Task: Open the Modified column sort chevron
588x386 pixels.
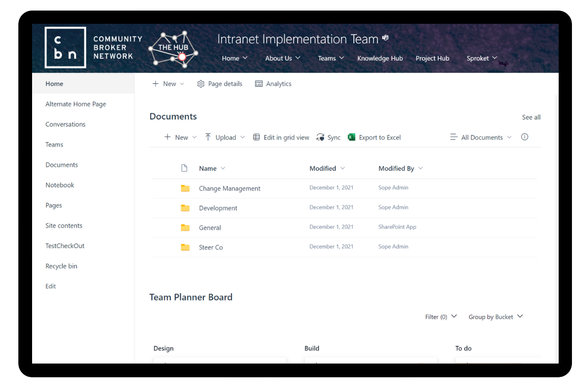Action: point(343,168)
